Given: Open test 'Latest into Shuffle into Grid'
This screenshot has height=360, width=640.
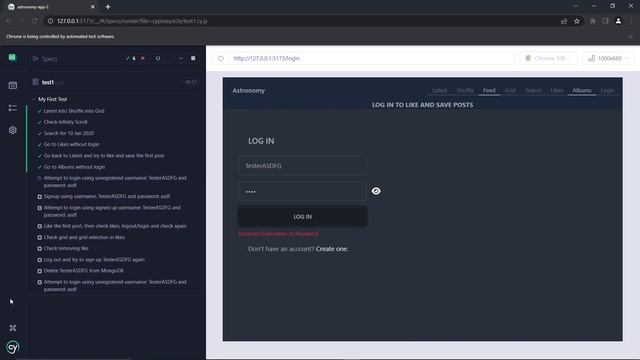Looking at the screenshot, I should pos(74,111).
